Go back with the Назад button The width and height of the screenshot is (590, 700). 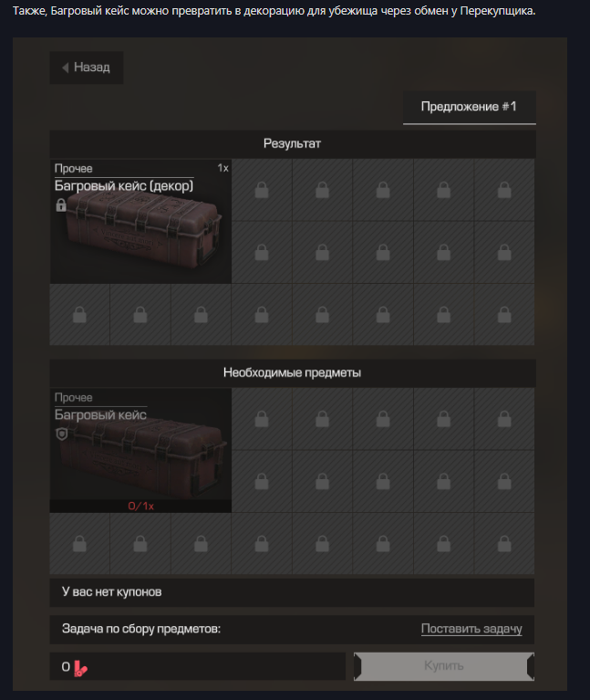[x=87, y=68]
